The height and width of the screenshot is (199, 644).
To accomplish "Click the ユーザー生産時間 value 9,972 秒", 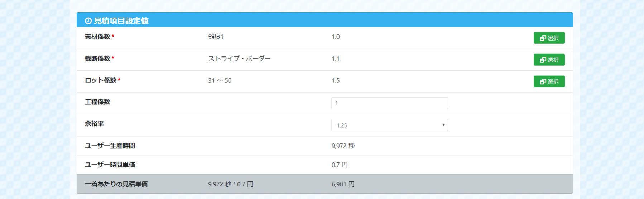I will pos(343,146).
